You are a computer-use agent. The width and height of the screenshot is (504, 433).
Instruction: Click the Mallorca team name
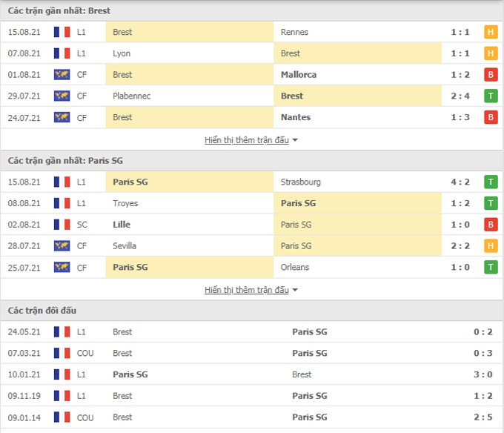299,75
